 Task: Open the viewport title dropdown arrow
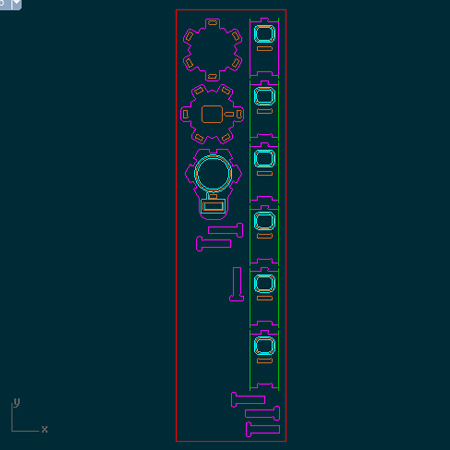[17, 3]
